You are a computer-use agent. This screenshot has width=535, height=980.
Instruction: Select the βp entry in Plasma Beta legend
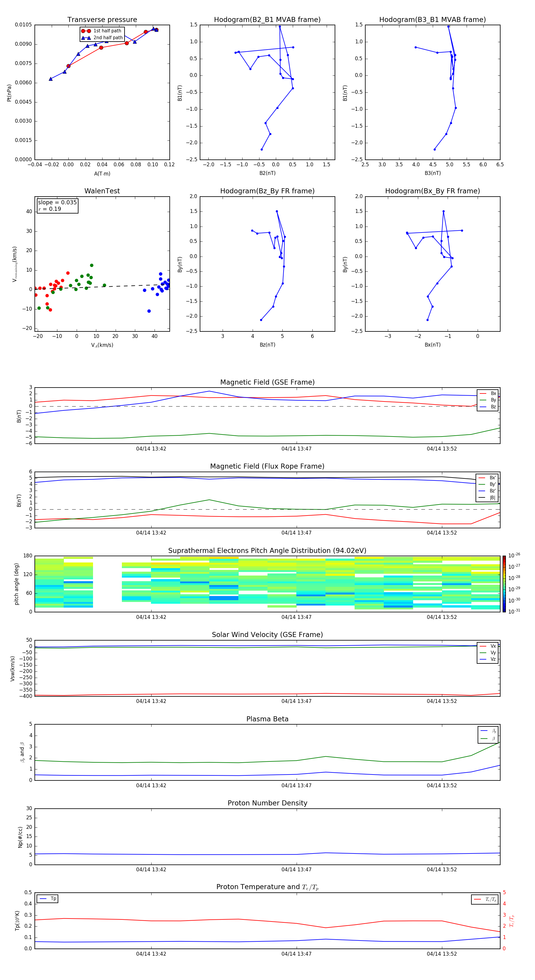pos(488,731)
